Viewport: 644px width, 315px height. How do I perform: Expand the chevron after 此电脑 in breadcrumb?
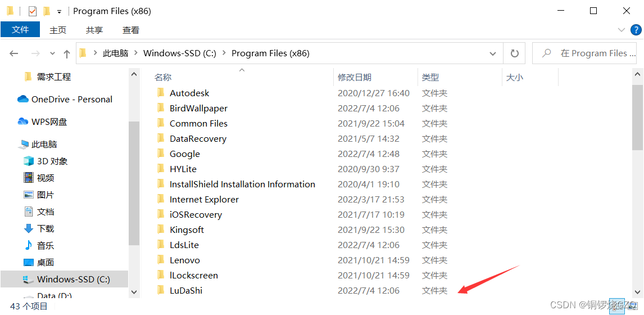(135, 53)
